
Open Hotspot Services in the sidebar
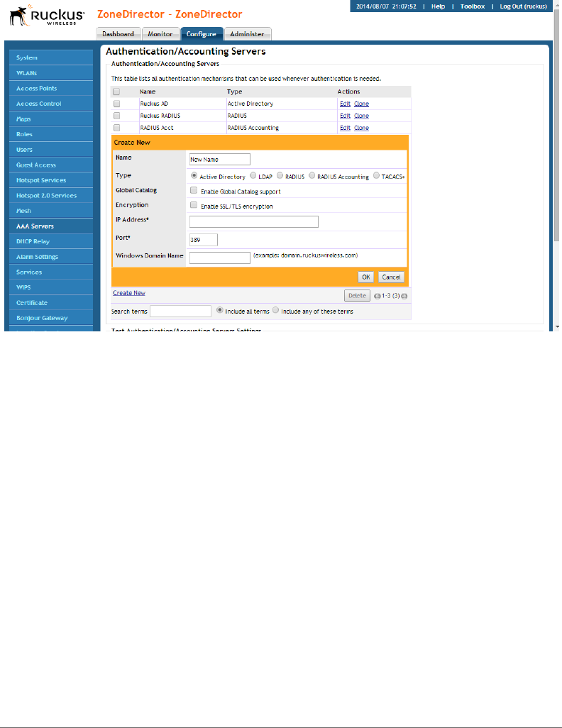point(51,180)
